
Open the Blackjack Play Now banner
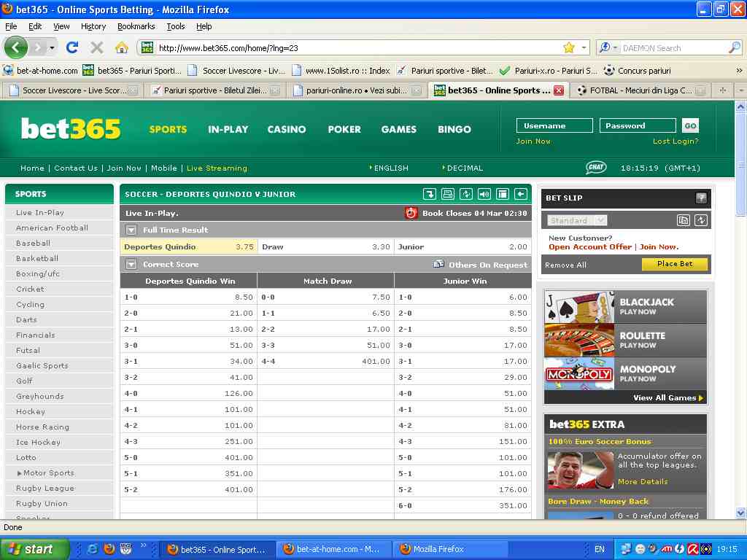coord(625,306)
